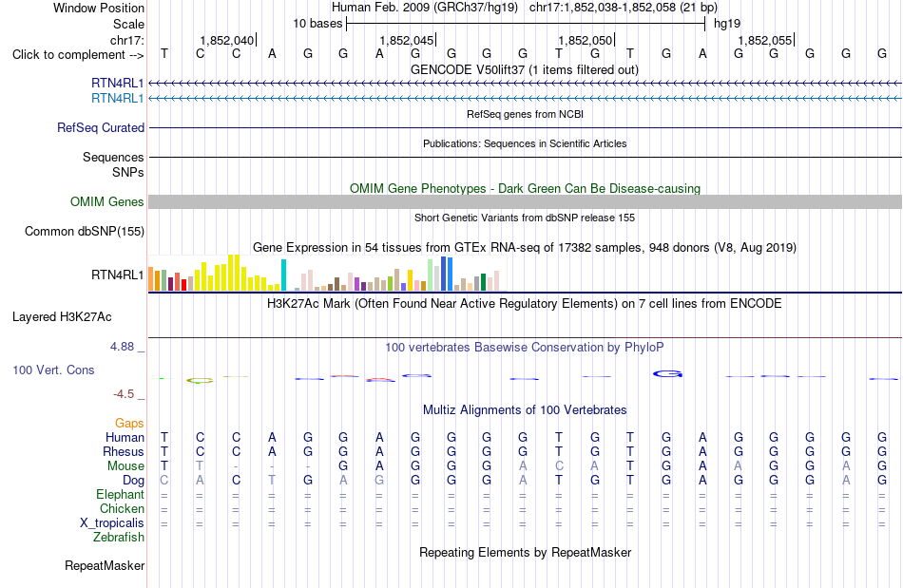Select the Chicken species label
Screen dimensions: 903x588
pos(122,508)
